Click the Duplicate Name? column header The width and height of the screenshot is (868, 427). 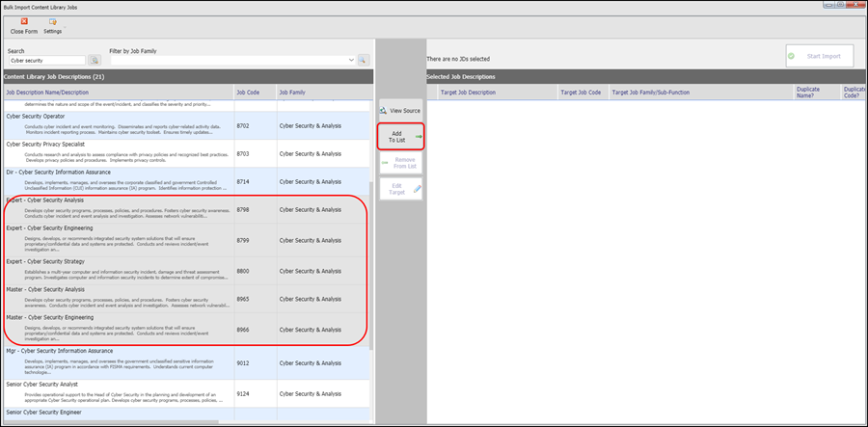[817, 93]
